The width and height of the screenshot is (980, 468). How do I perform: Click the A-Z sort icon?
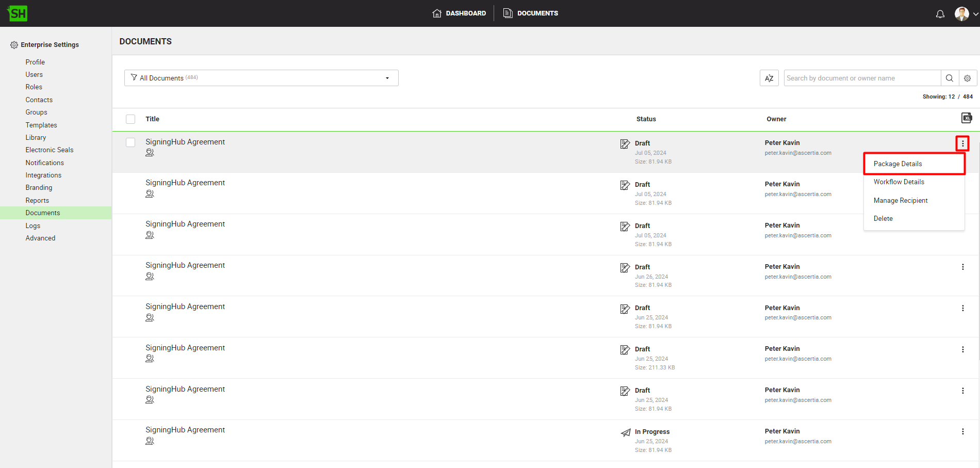pyautogui.click(x=769, y=78)
